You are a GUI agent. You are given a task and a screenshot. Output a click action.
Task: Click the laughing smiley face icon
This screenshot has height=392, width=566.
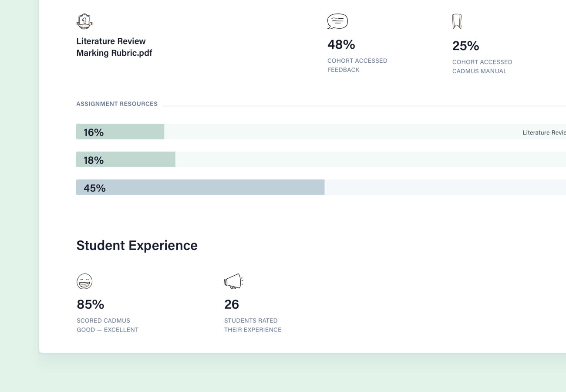click(84, 281)
